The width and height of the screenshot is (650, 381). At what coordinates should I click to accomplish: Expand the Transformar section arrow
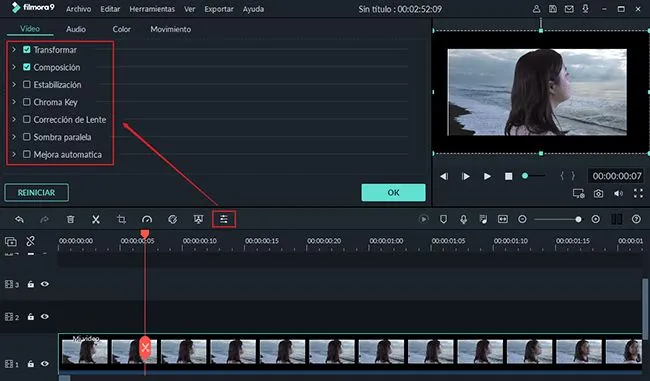point(14,50)
